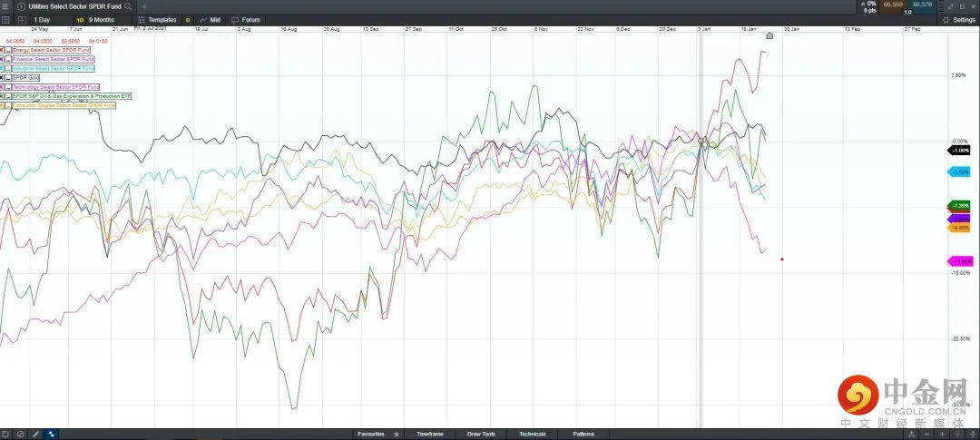Image resolution: width=980 pixels, height=440 pixels.
Task: Click the grid layout icon left of 1 Day
Action: [x=22, y=20]
